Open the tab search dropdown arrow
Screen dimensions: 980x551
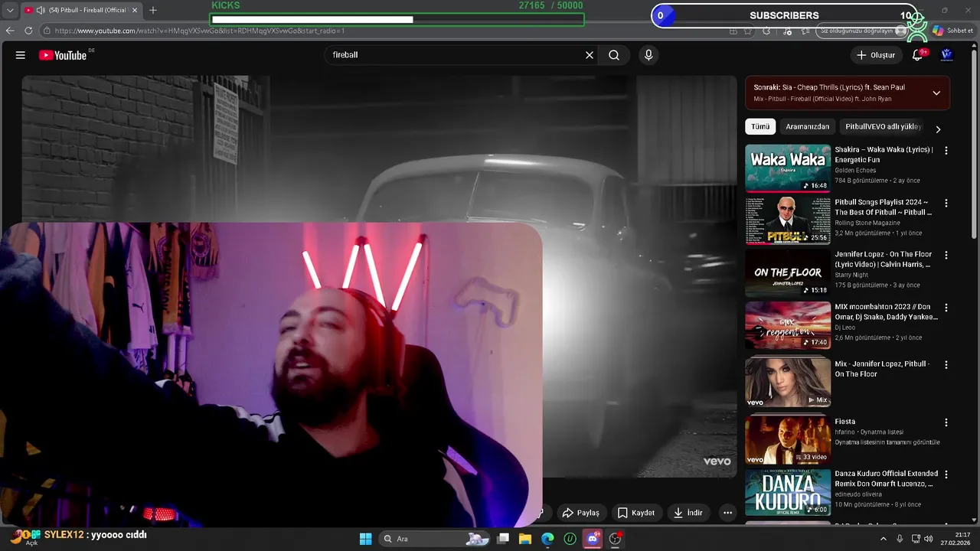tap(9, 10)
